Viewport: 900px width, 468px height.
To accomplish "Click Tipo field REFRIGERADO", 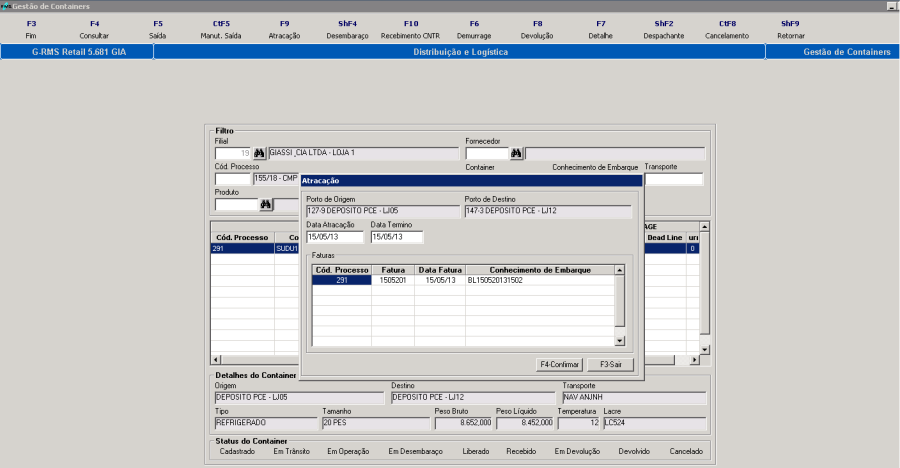I will 266,423.
